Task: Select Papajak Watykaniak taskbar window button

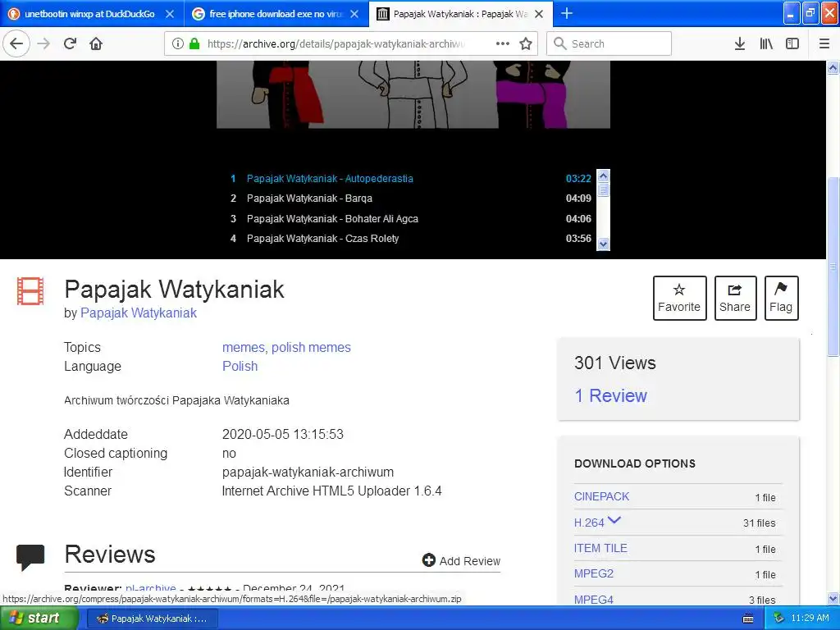Action: tap(152, 619)
